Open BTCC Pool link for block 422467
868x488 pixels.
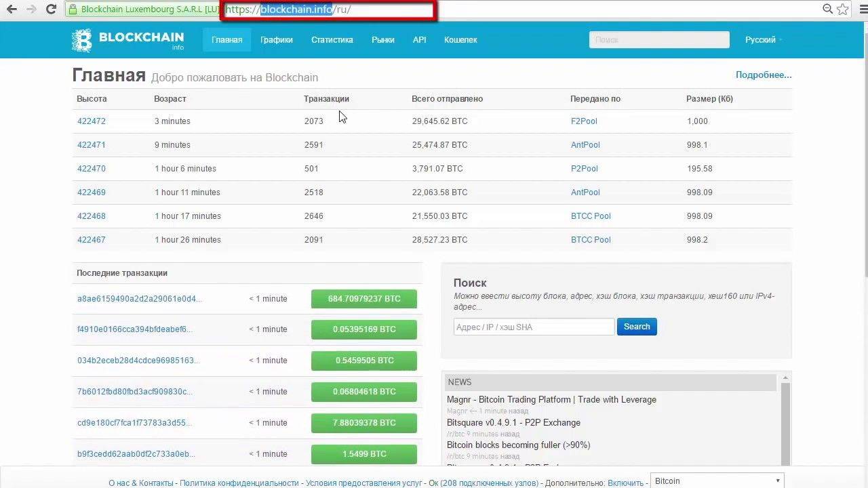click(x=591, y=240)
